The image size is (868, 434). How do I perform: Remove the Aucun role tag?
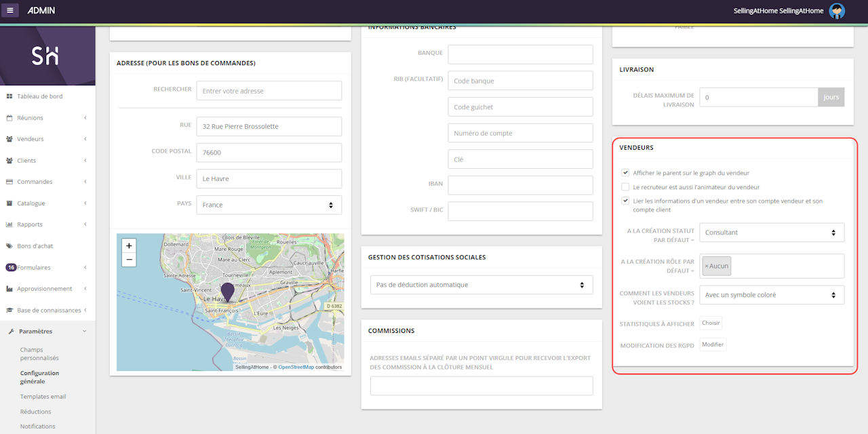click(707, 267)
